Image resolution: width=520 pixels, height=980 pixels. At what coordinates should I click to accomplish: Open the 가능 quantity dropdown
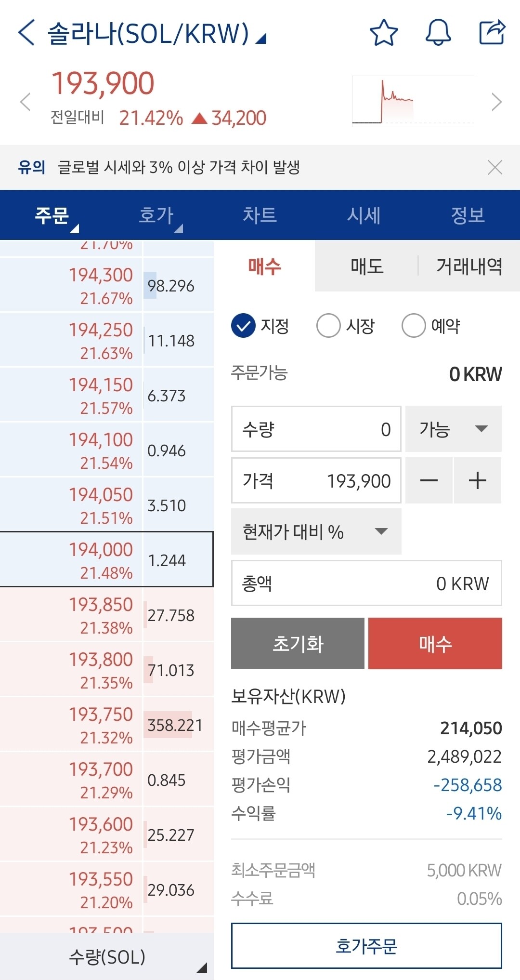coord(453,429)
